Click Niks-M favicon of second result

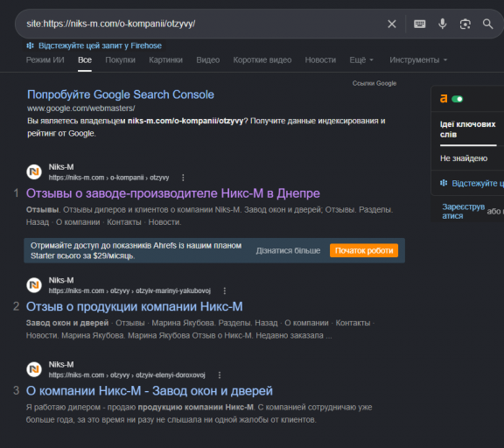coord(34,285)
